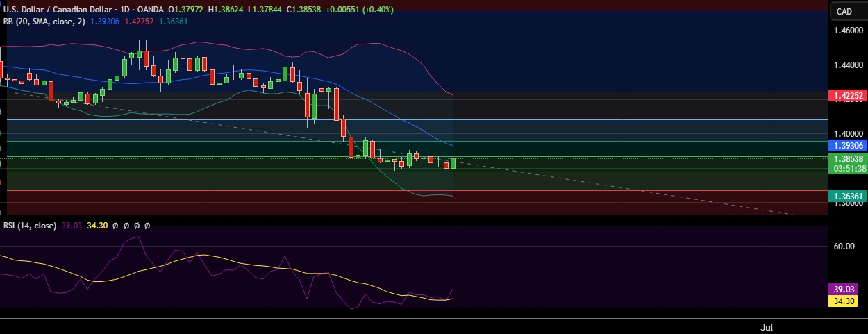Select the BB (20, SMA, close, 2) indicator legend
Screen dimensions: 868x334
pyautogui.click(x=44, y=22)
